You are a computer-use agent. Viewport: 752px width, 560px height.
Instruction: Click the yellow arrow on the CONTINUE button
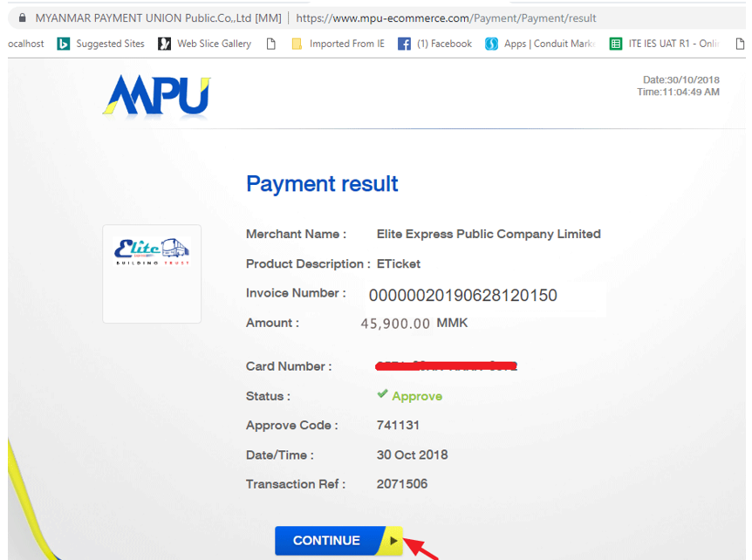tap(393, 541)
